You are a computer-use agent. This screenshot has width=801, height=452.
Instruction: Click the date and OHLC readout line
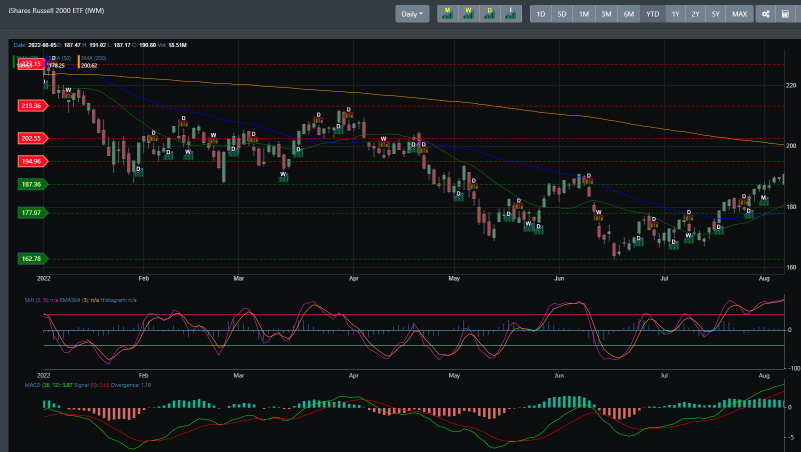coord(100,45)
